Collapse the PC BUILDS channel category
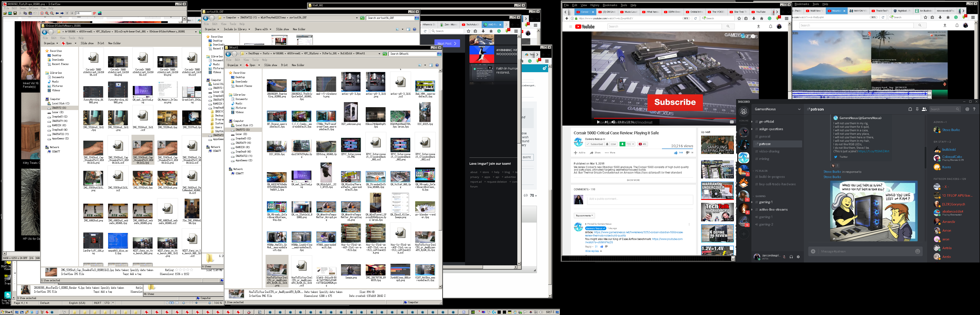980x315 pixels. (761, 171)
